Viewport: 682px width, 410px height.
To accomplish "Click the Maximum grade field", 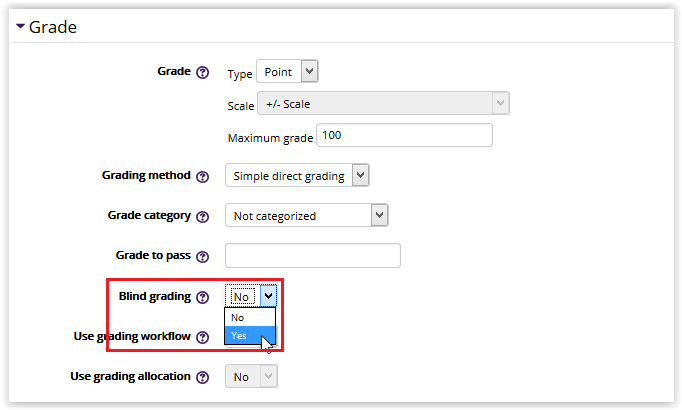I will pos(404,135).
